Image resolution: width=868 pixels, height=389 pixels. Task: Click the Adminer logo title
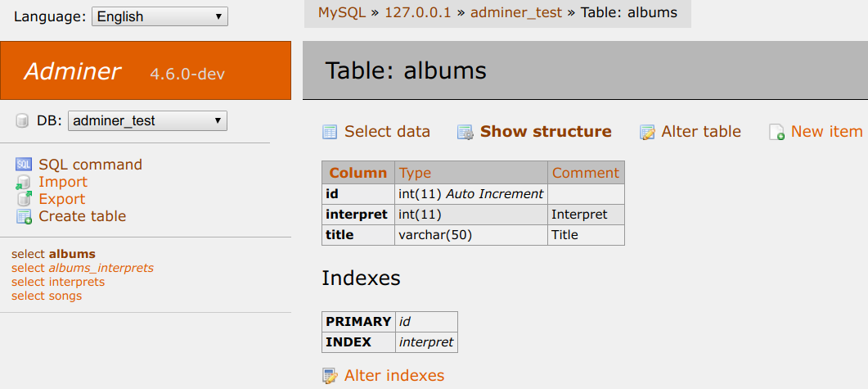(72, 71)
